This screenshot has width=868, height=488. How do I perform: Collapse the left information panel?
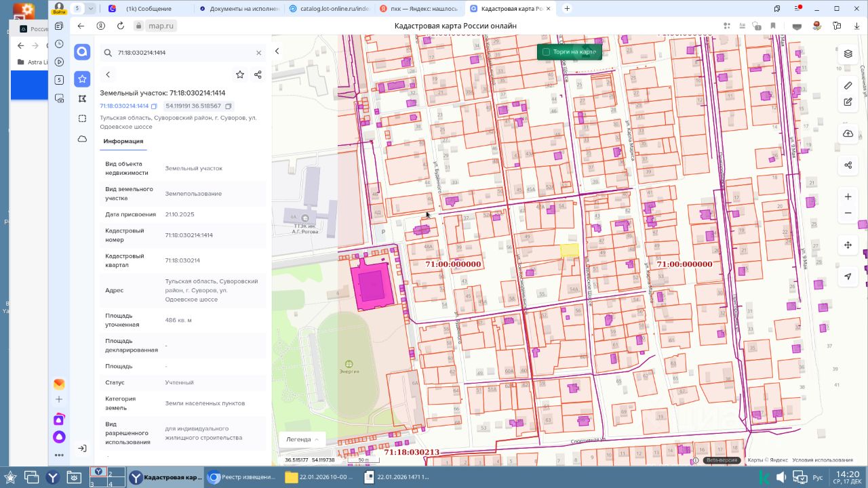tap(277, 52)
